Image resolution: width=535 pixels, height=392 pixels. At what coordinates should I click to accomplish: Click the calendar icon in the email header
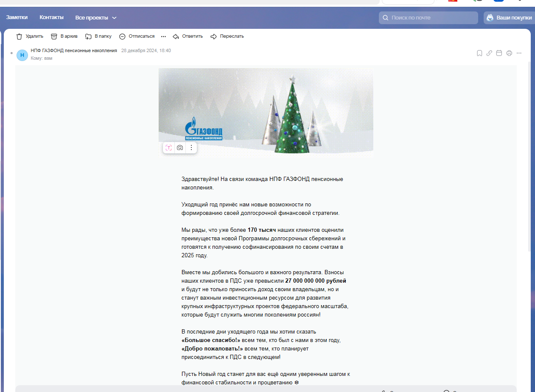coord(499,53)
